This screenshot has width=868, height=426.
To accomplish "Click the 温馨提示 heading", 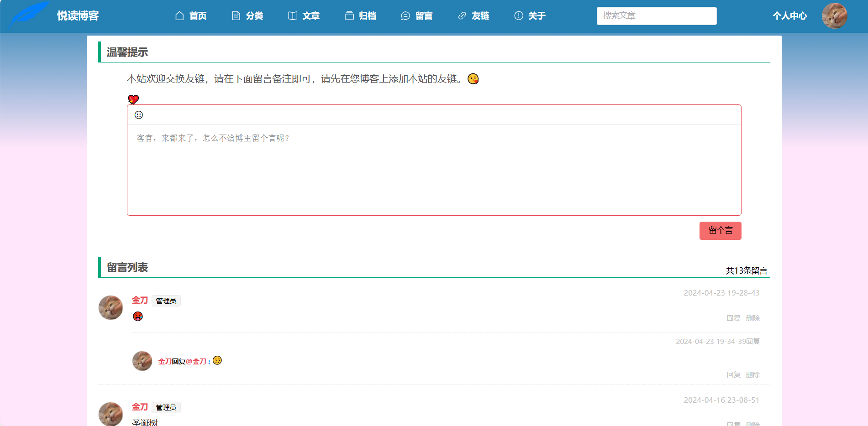I will click(127, 52).
